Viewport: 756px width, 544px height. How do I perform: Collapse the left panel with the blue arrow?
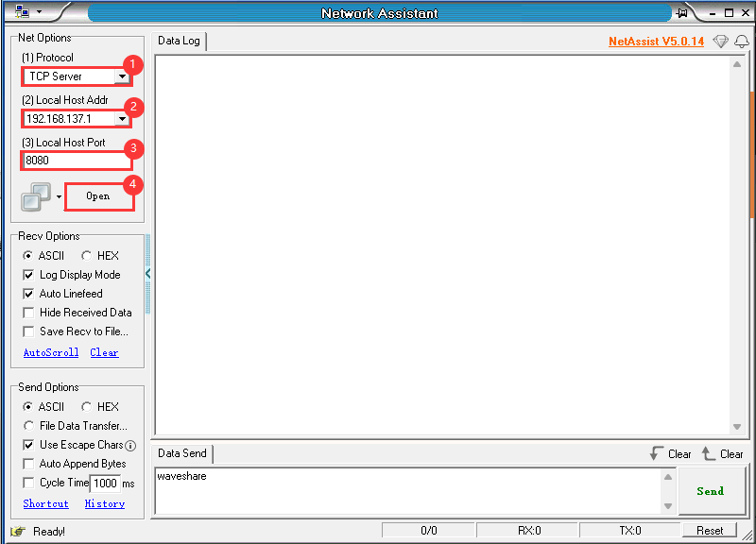pyautogui.click(x=148, y=274)
